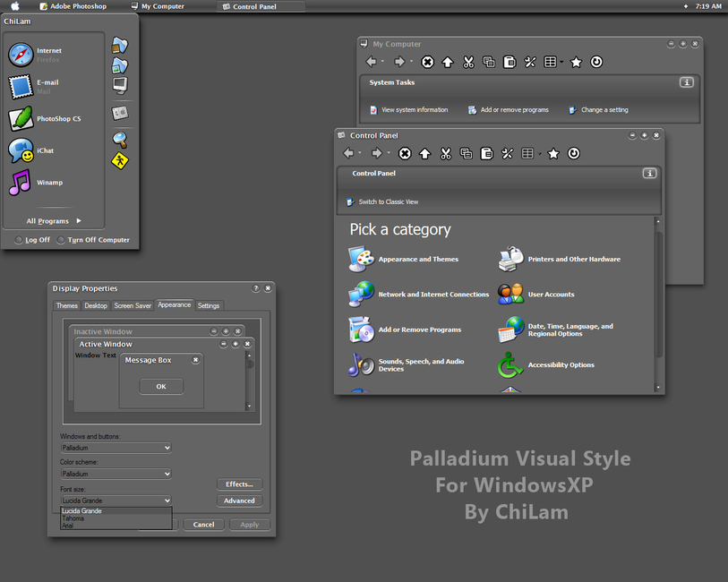728x582 pixels.
Task: Open the magnifying glass search icon in start menu
Action: click(120, 140)
